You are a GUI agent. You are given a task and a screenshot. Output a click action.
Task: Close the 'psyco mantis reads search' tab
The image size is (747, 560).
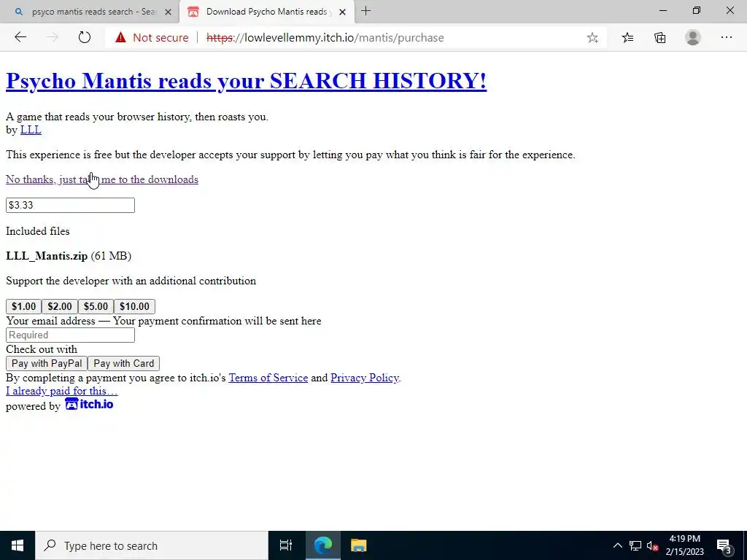click(x=168, y=12)
